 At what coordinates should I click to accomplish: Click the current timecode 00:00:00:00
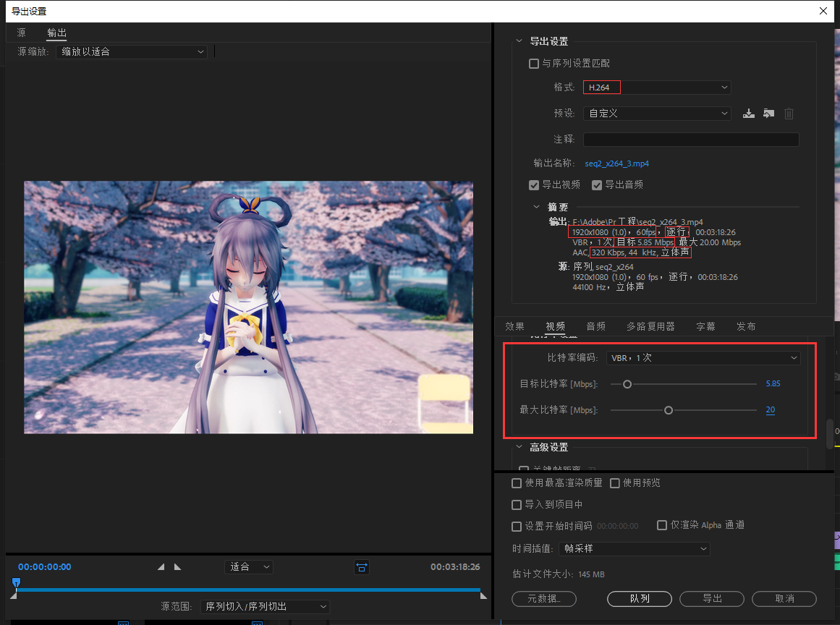click(44, 566)
